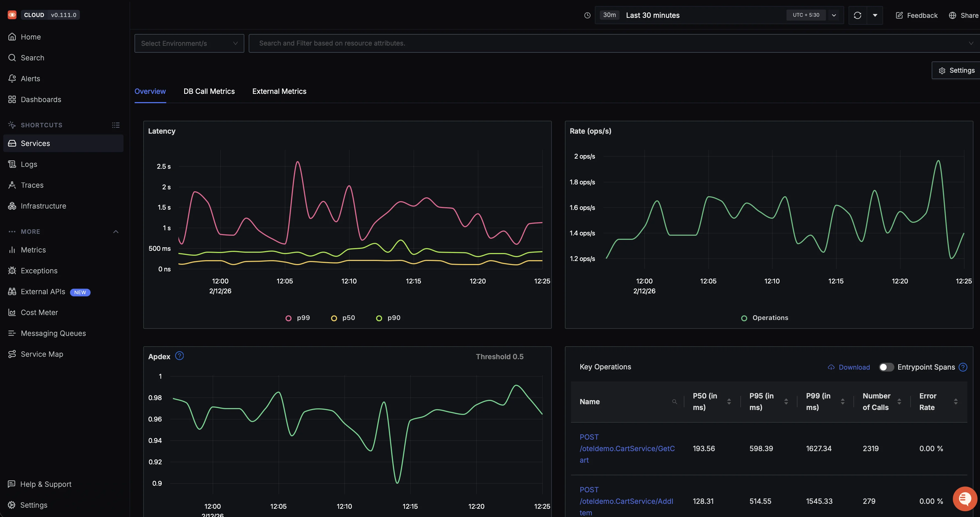Screen dimensions: 980x517
Task: Refresh the dashboard data
Action: pyautogui.click(x=858, y=15)
